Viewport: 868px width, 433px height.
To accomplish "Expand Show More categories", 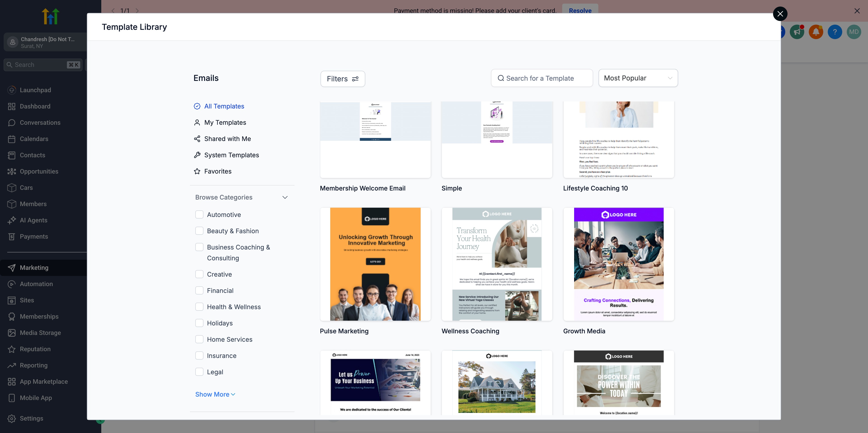I will [x=215, y=394].
